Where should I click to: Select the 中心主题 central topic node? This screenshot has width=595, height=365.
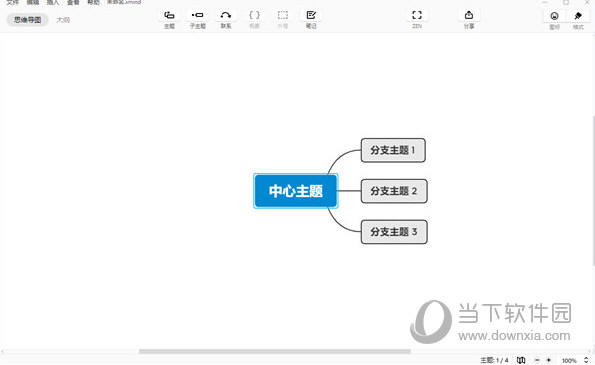(x=296, y=191)
